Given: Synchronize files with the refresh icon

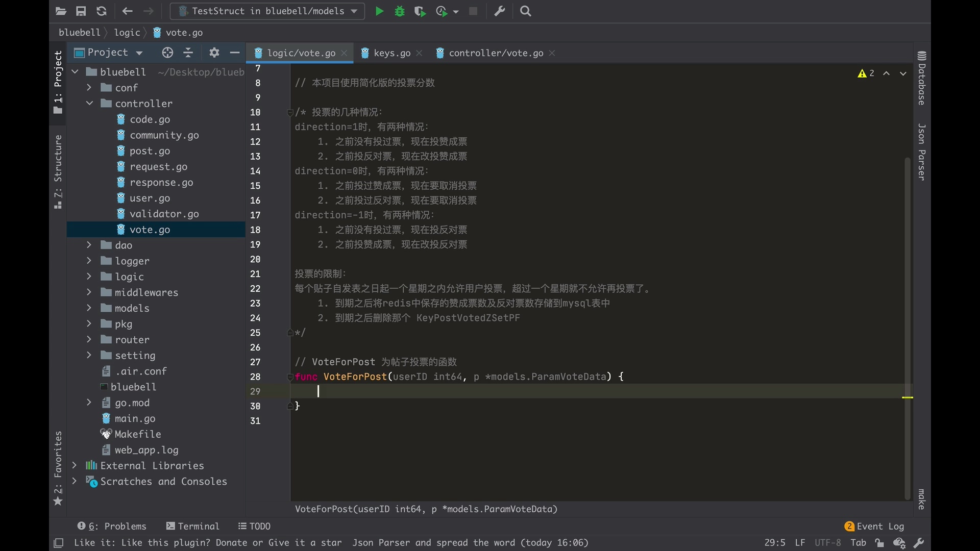Looking at the screenshot, I should coord(102,11).
